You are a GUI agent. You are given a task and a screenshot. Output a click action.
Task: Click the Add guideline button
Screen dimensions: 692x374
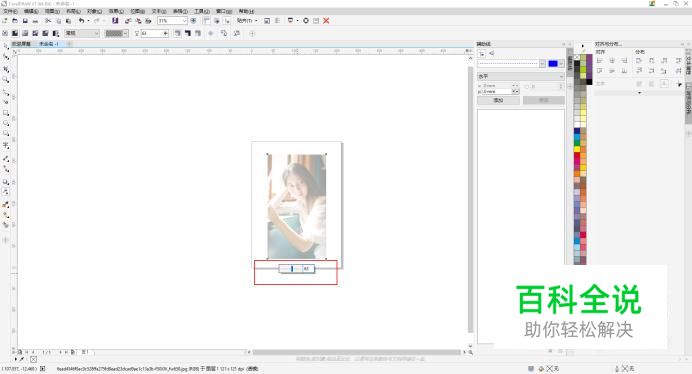(498, 100)
